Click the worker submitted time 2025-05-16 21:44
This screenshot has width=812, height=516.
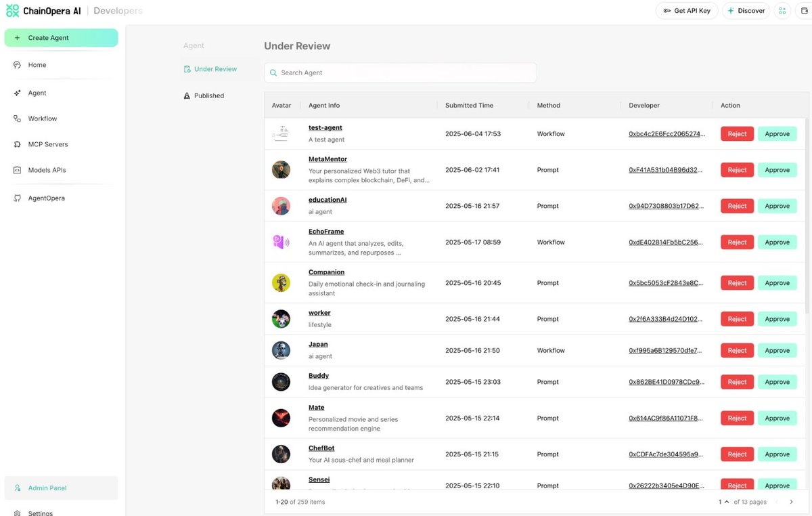pos(472,319)
